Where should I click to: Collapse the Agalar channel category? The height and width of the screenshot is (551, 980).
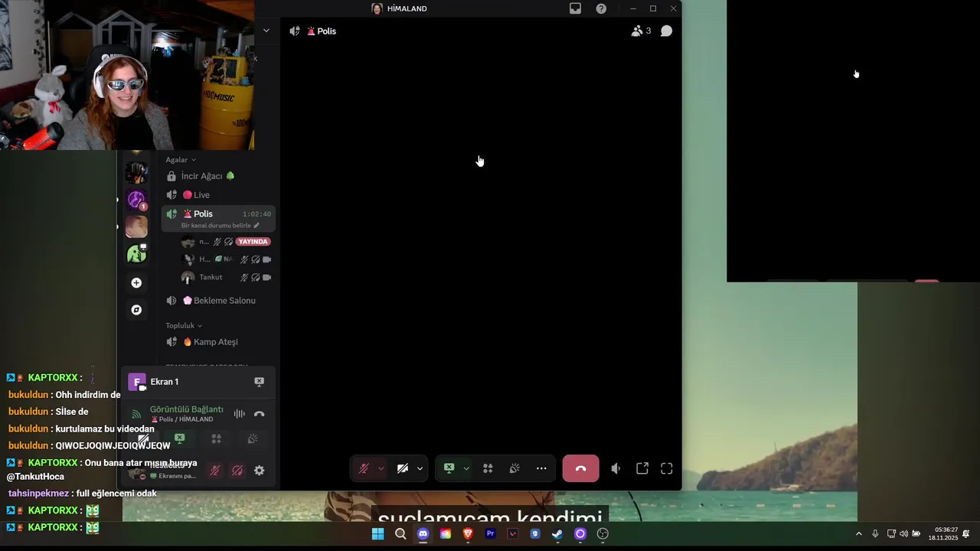click(181, 160)
